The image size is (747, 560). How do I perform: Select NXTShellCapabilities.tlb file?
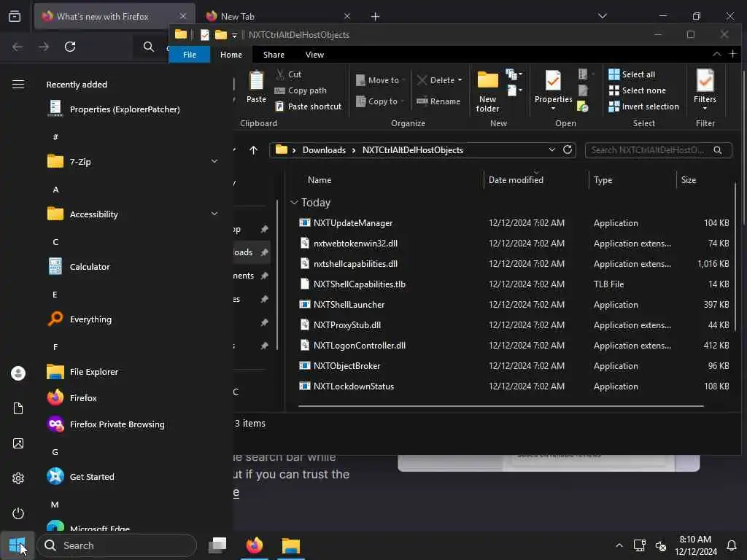click(359, 284)
